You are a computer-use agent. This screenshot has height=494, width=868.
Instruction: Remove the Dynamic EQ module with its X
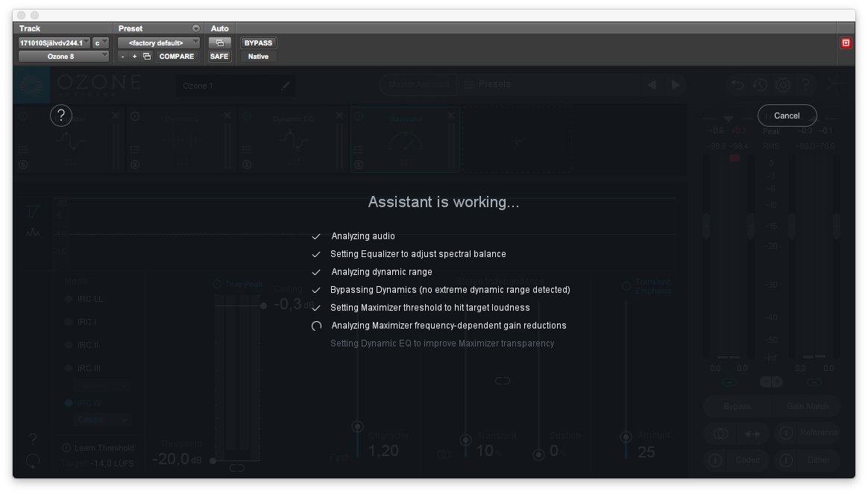tap(339, 115)
